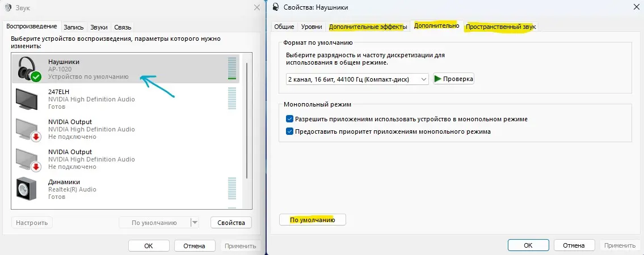
Task: Click OK in the Звук window
Action: tap(149, 246)
